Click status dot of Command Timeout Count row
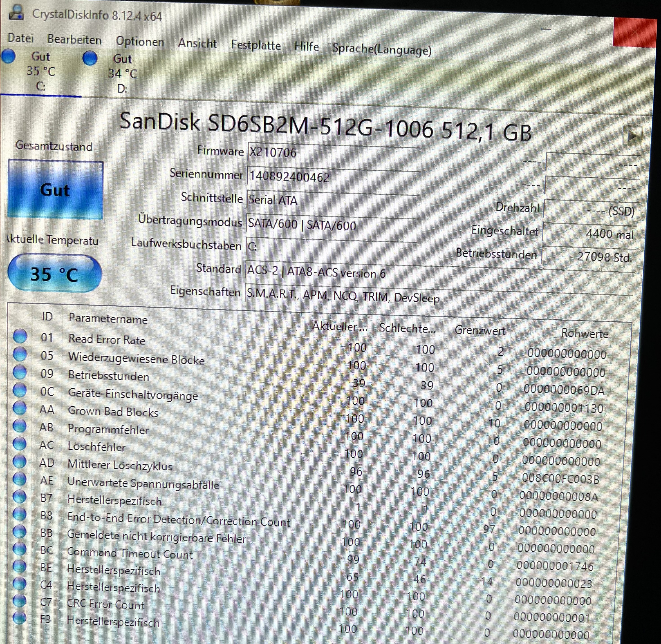Viewport: 661px width, 644px height. click(19, 549)
